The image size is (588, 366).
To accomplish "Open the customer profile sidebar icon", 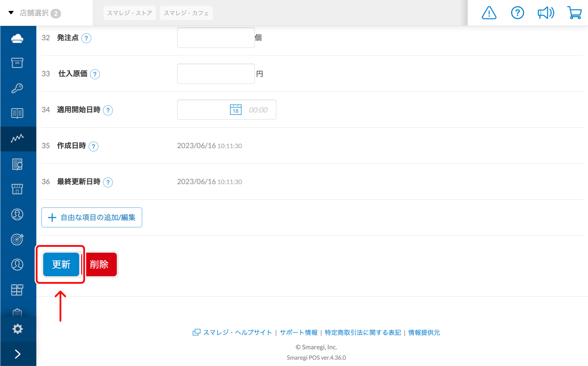I will (x=17, y=214).
